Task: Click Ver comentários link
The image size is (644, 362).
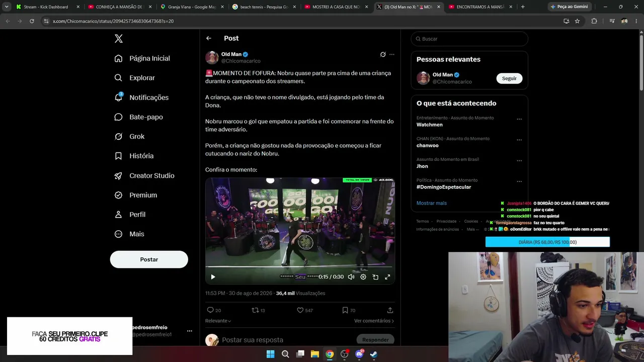Action: tap(374, 321)
